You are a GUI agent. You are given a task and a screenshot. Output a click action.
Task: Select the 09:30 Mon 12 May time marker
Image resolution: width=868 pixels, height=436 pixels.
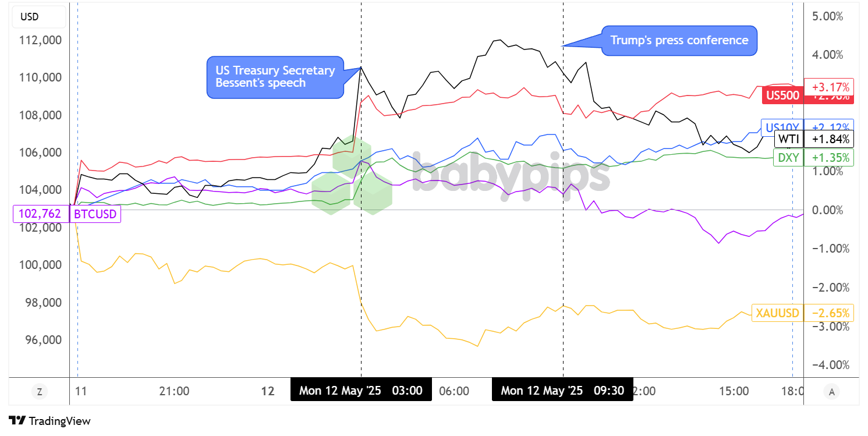click(x=562, y=390)
